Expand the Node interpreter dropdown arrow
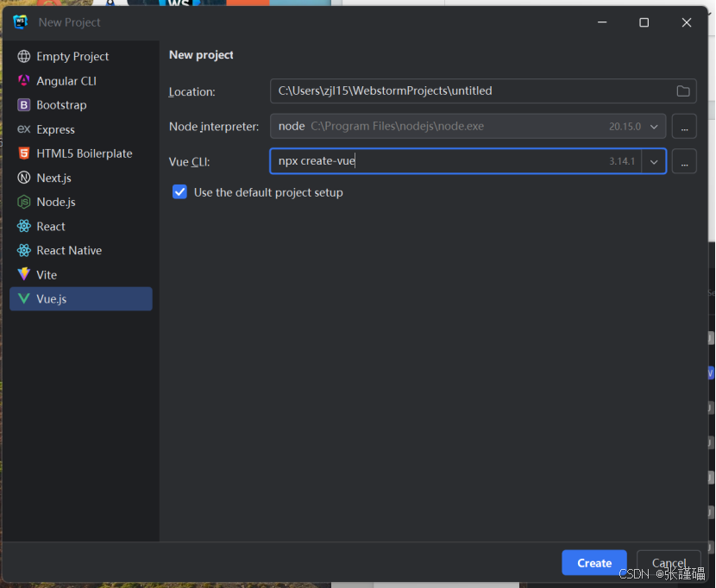 coord(654,127)
